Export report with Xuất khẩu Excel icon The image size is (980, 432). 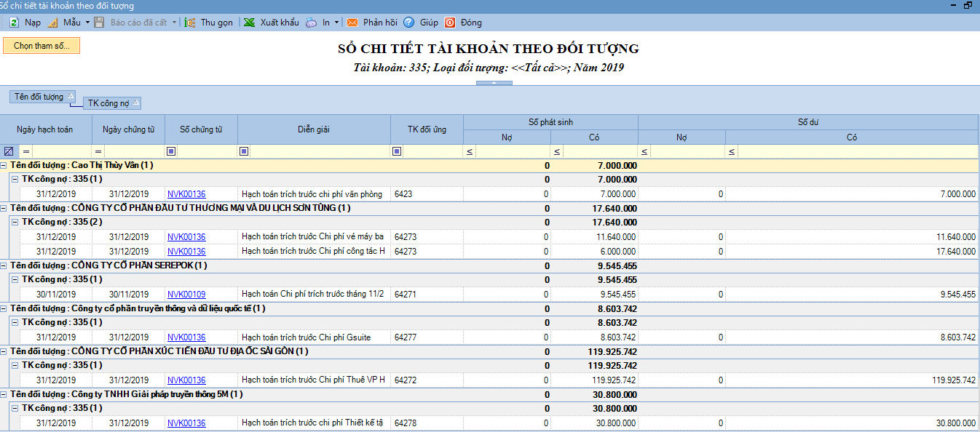(x=249, y=23)
